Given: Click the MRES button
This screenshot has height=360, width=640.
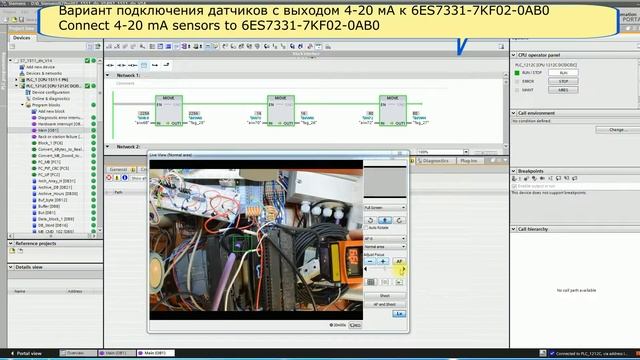Looking at the screenshot, I should 563,90.
